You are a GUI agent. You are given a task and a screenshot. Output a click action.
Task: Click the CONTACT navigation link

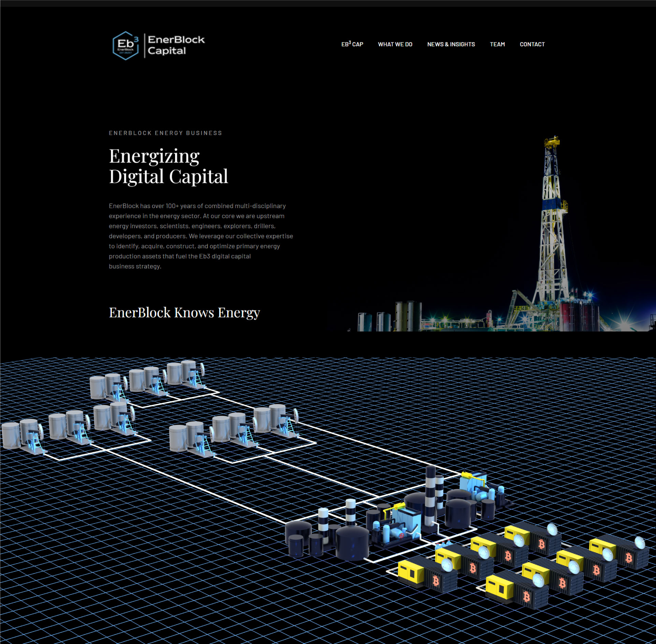coord(532,44)
